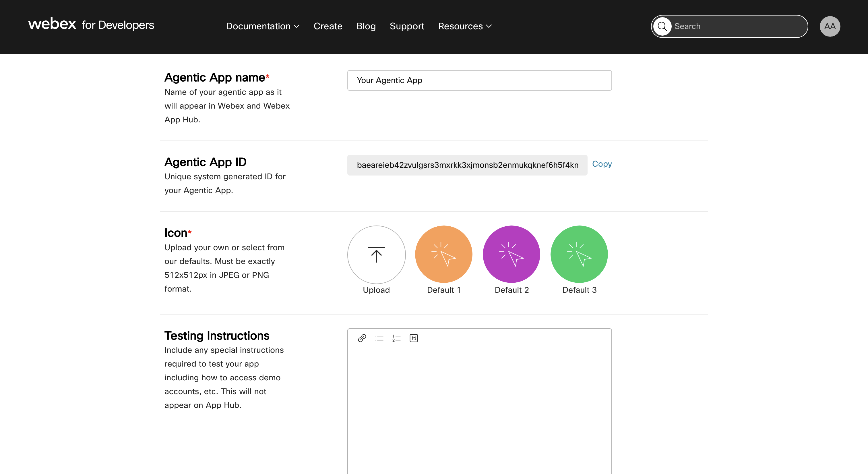Copy the Agentic App ID

[x=602, y=164]
